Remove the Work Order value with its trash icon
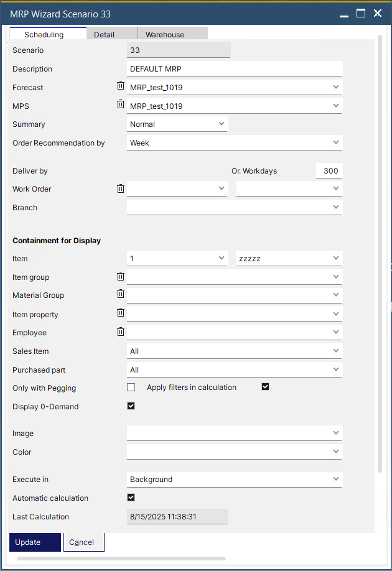The width and height of the screenshot is (392, 571). 121,188
